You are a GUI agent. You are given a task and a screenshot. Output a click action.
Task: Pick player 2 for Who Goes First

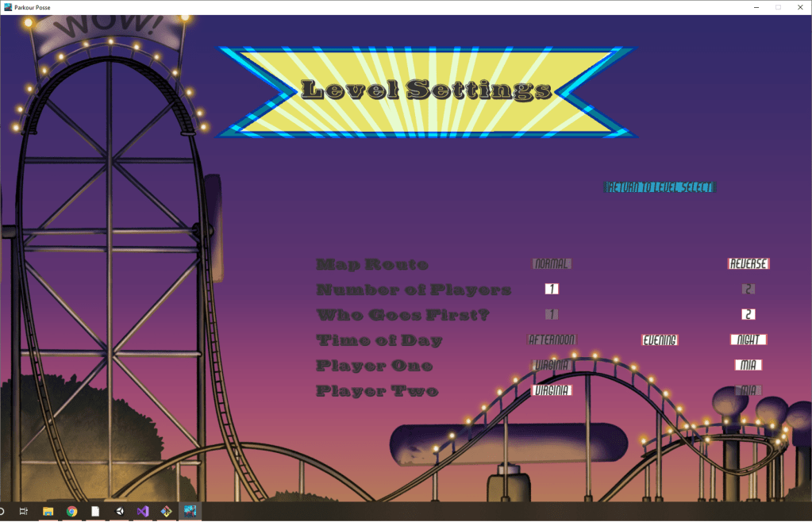(748, 314)
